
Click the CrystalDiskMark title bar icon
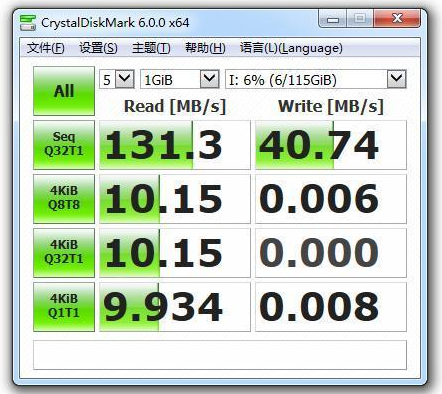28,23
